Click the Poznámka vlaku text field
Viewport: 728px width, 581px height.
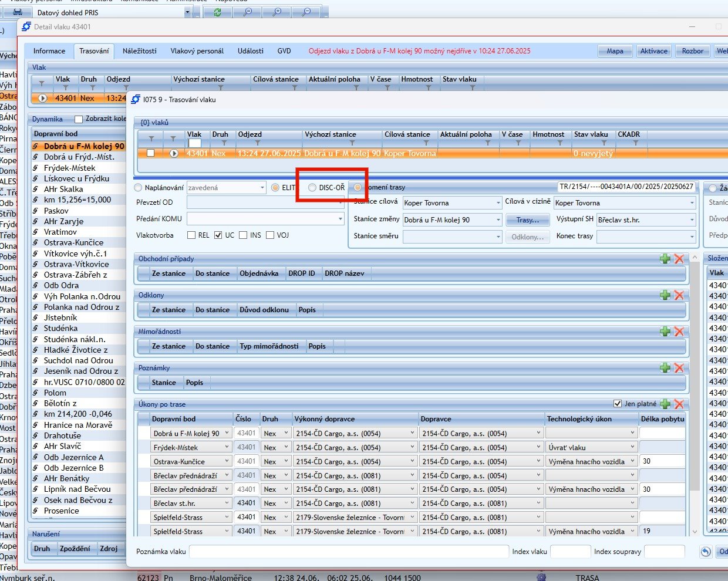348,552
